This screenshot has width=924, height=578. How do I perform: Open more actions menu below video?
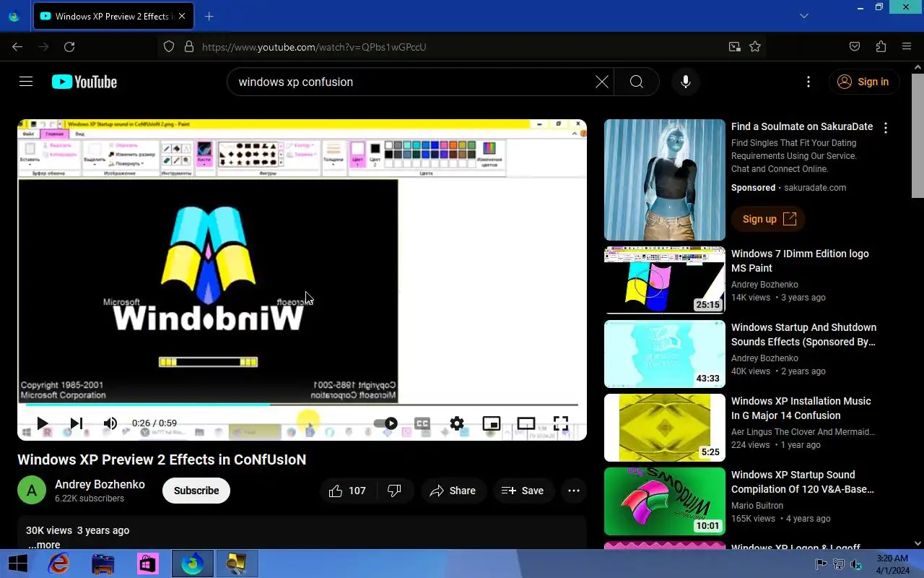point(574,491)
